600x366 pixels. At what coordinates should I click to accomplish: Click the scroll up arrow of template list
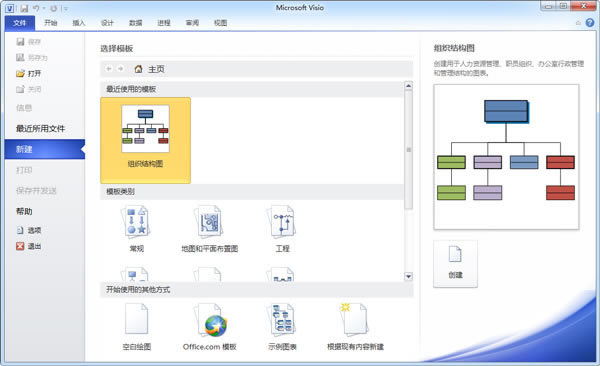pyautogui.click(x=408, y=86)
